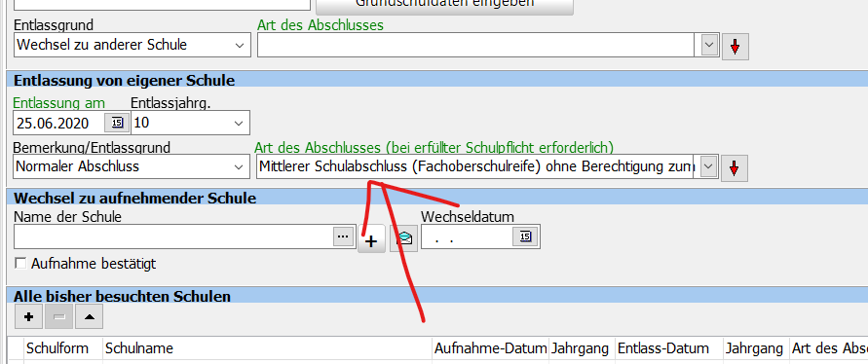Click the Mittlerer Schulabschluss (Fachoberschulreife) text field
Image resolution: width=868 pixels, height=364 pixels.
tap(475, 166)
